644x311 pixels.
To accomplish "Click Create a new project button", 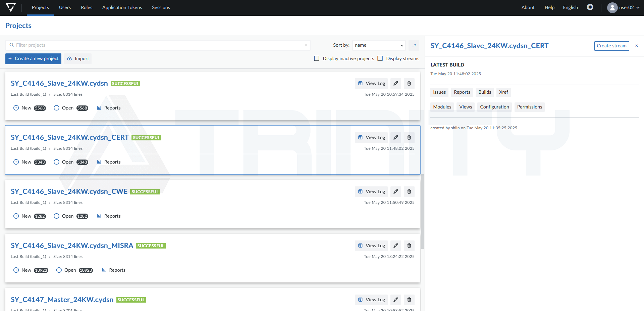I will (x=33, y=58).
